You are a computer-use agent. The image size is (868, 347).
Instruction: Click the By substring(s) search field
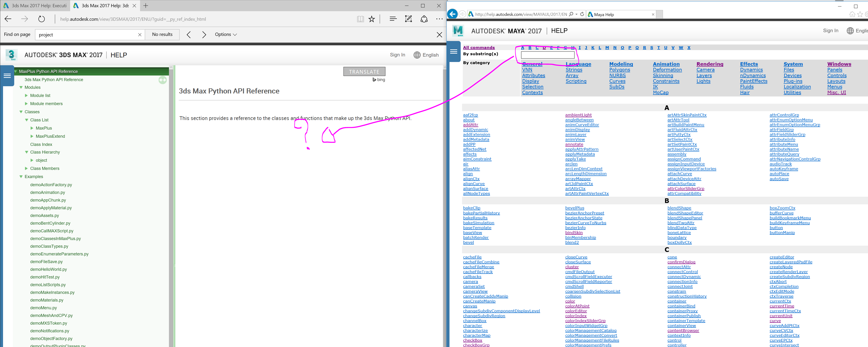(x=548, y=55)
